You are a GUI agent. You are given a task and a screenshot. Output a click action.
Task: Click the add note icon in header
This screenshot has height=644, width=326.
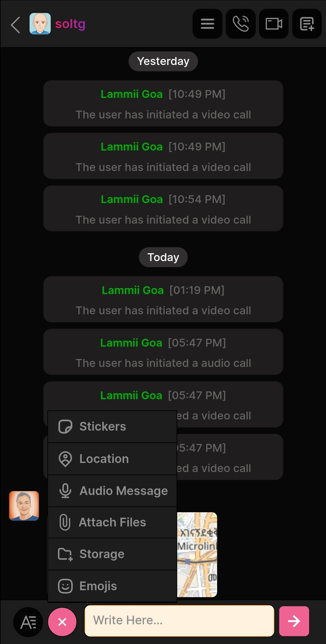coord(307,24)
